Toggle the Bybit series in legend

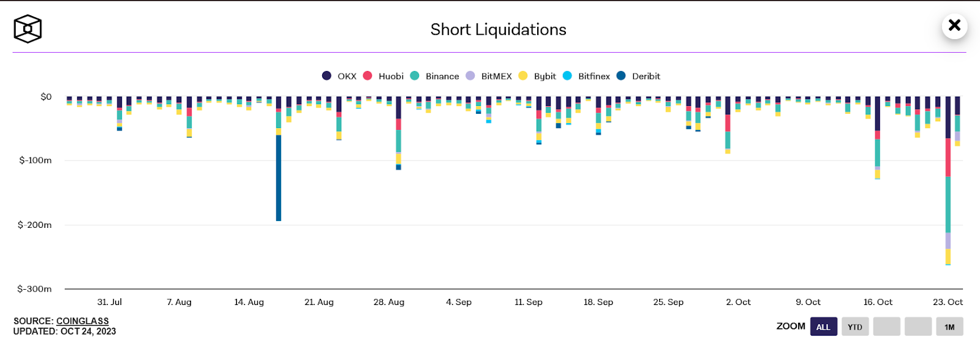point(537,76)
